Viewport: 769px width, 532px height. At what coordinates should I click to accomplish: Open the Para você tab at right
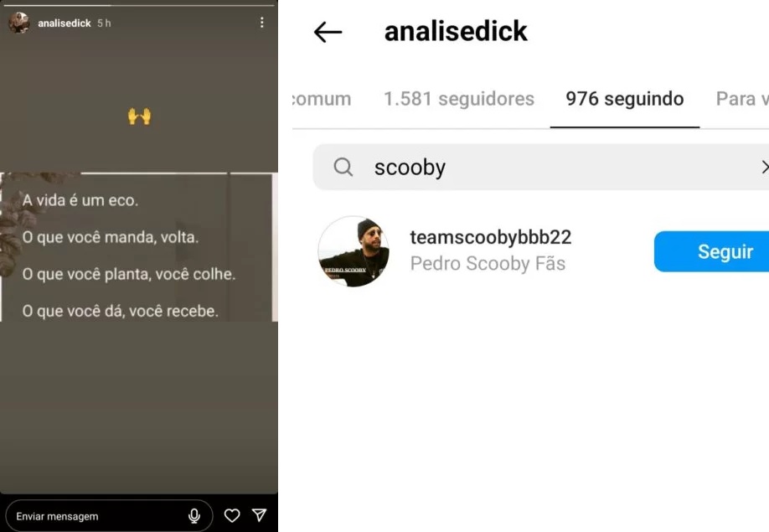pos(742,99)
